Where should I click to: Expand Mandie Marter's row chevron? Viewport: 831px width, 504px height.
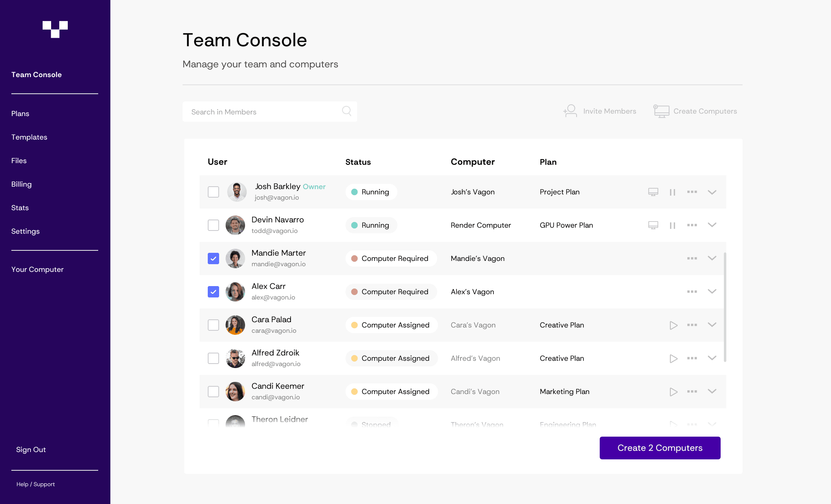712,258
